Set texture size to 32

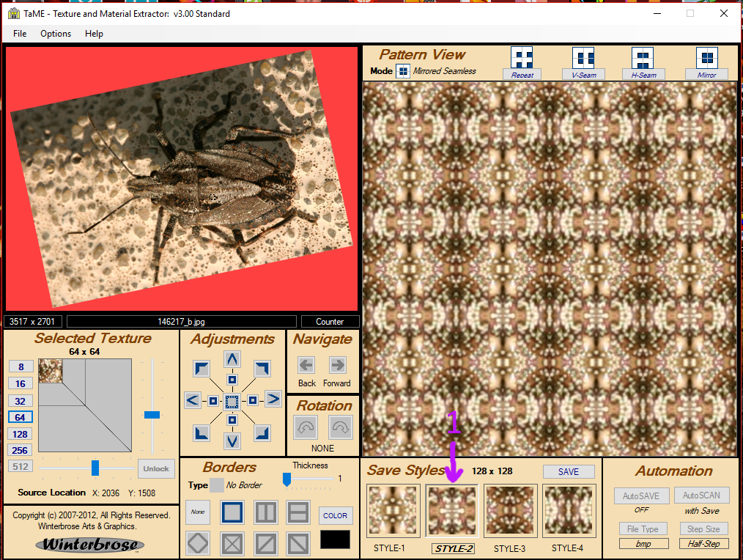[x=21, y=401]
